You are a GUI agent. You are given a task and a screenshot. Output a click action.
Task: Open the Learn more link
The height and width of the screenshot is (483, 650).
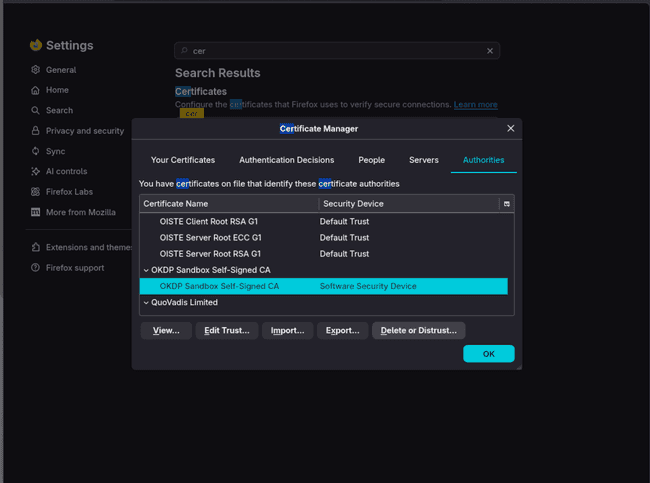[x=475, y=104]
